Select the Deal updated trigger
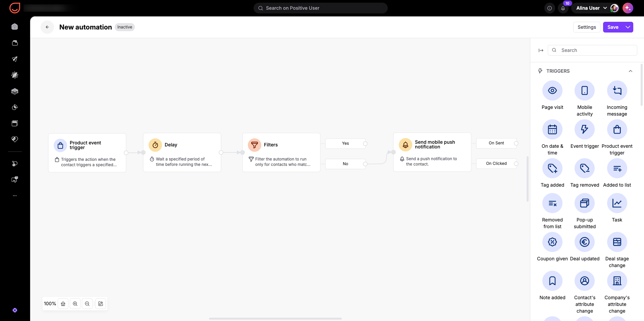The height and width of the screenshot is (321, 644). [x=585, y=242]
